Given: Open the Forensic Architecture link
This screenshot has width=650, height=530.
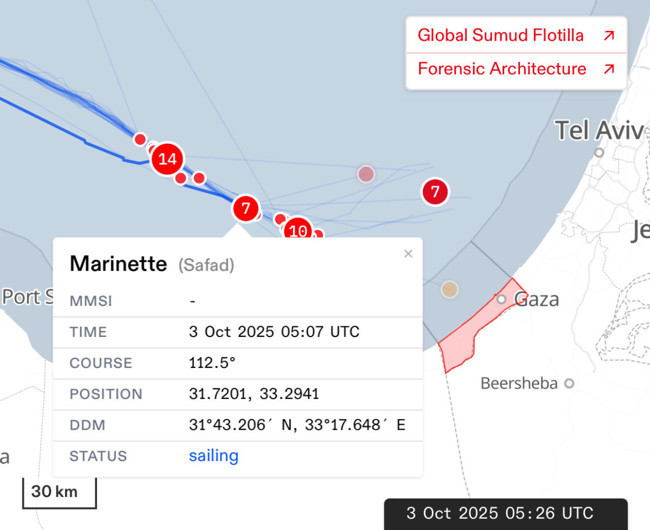Looking at the screenshot, I should (x=501, y=69).
